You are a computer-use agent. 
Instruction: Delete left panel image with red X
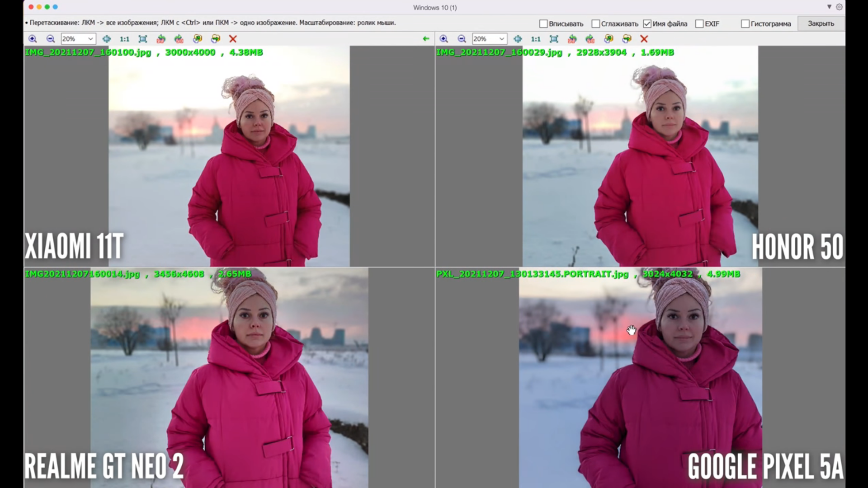tap(233, 39)
